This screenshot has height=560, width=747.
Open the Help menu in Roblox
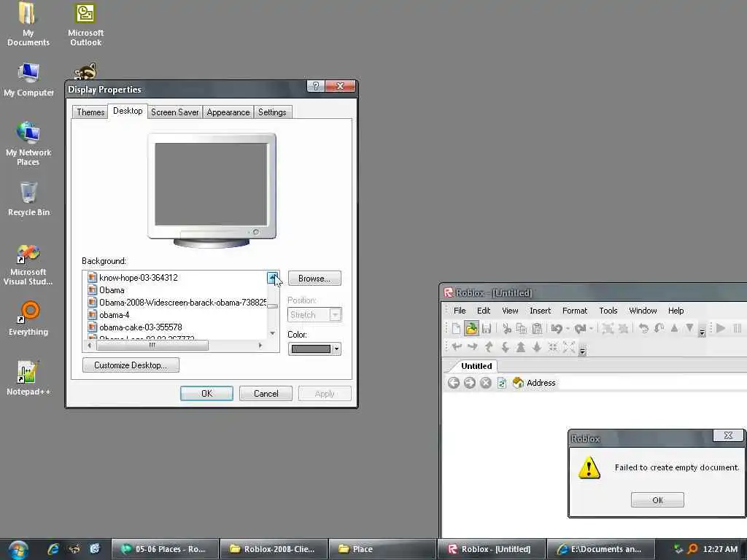tap(676, 311)
